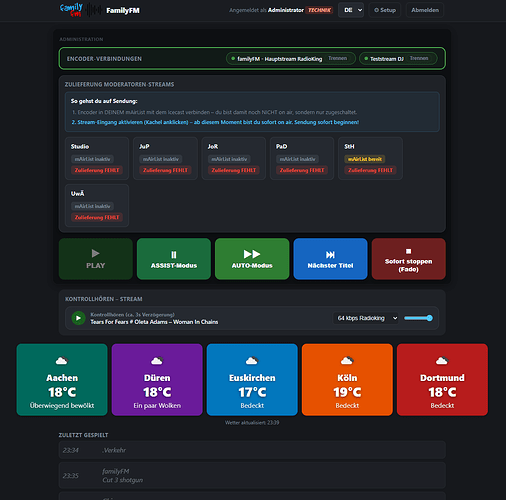Screen dimensions: 506x500
Task: Click Abmelden to log out
Action: click(425, 10)
